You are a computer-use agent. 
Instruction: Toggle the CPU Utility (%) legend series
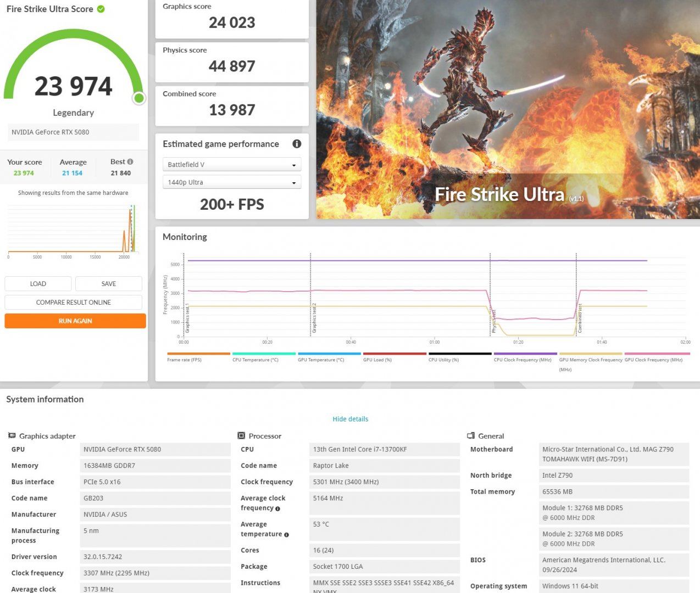pyautogui.click(x=460, y=357)
